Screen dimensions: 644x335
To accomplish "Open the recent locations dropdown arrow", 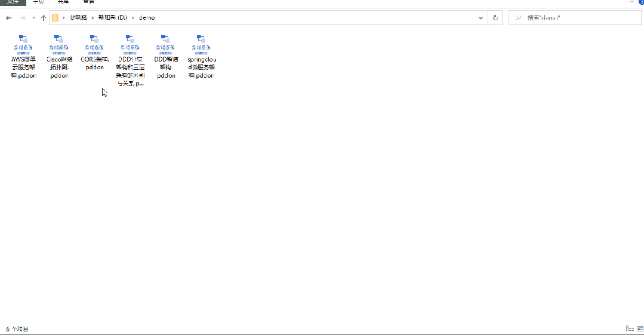I will pos(33,18).
